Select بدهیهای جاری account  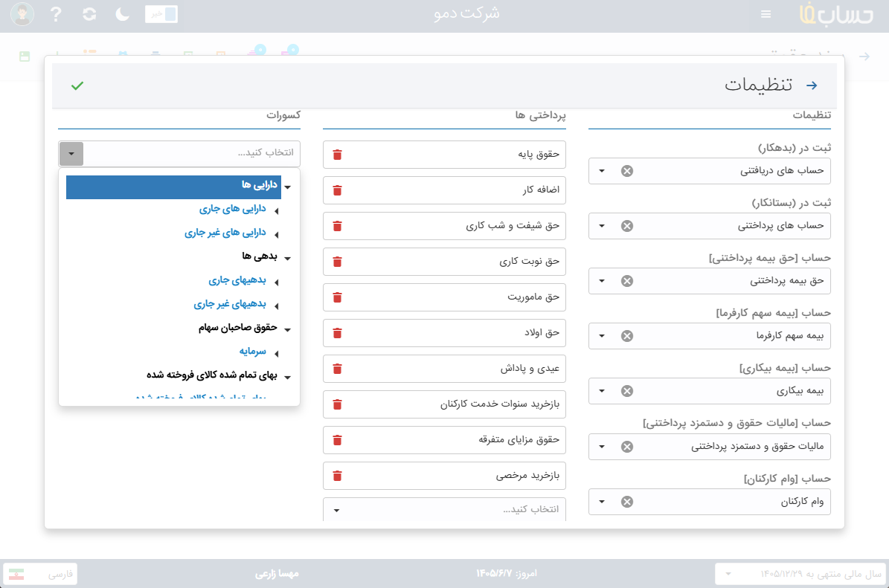pyautogui.click(x=237, y=280)
